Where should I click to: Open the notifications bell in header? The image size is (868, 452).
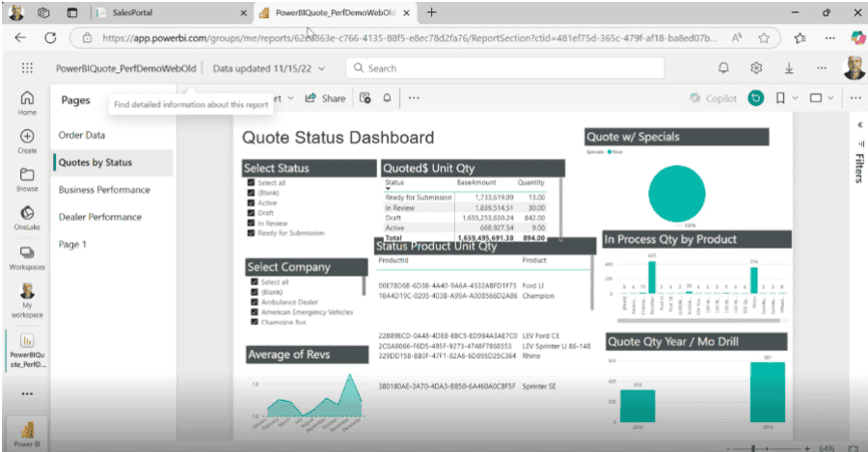coord(723,68)
